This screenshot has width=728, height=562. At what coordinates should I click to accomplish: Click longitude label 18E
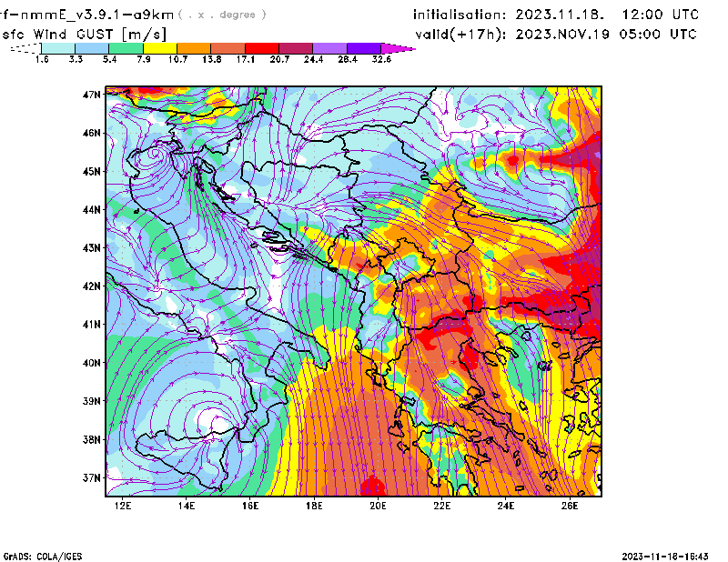[x=314, y=506]
